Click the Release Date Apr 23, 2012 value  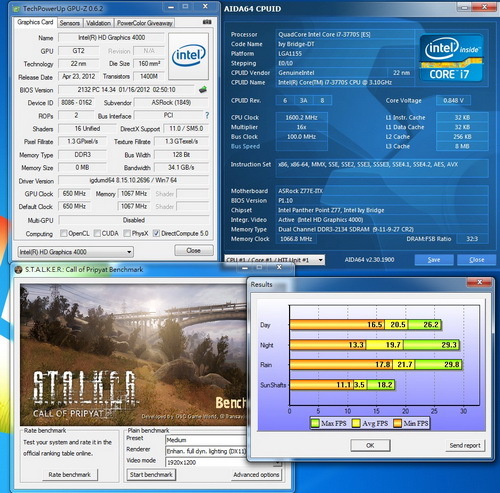pos(79,77)
